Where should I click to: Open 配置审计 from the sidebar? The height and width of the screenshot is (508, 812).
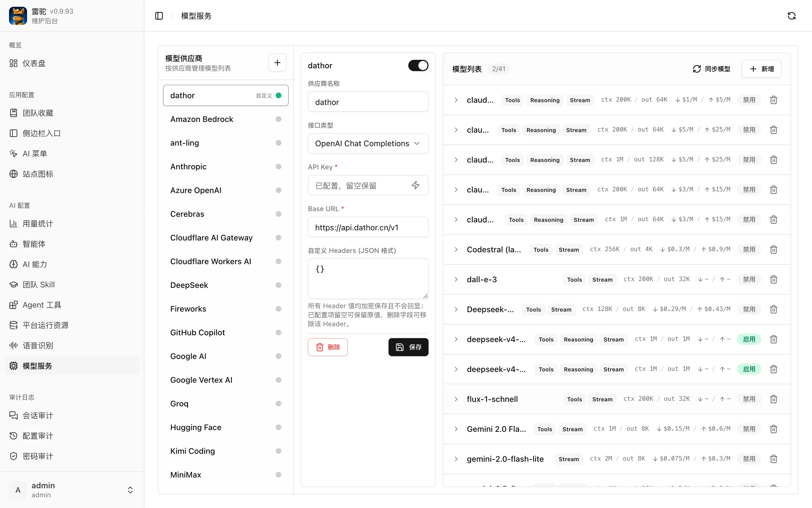(72, 436)
